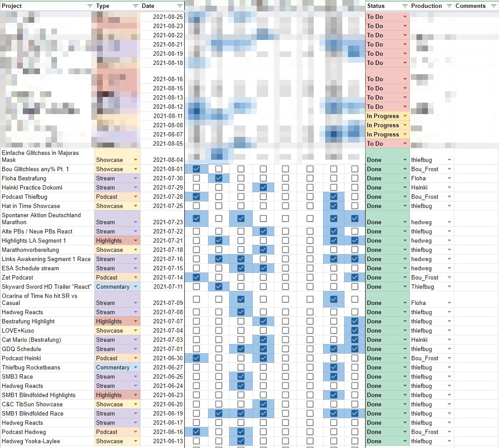Open Production dropdown for Floha Bestrafung row
The width and height of the screenshot is (499, 448).
(449, 179)
